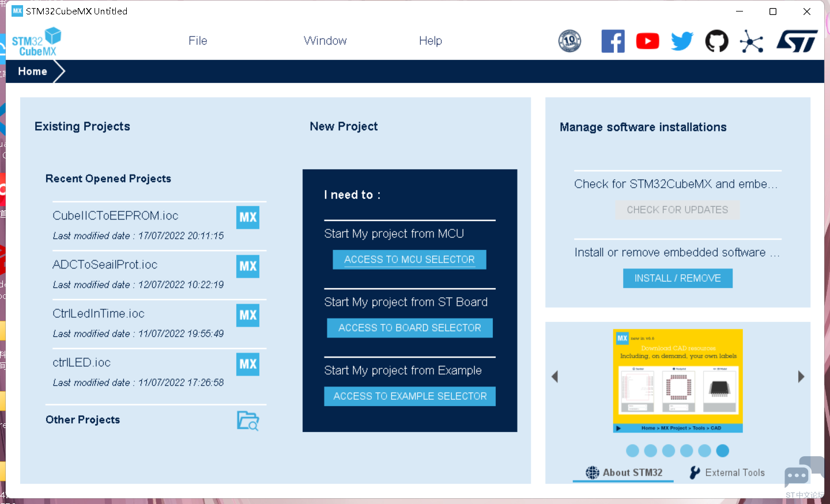Click the MX title bar application icon
Viewport: 830px width, 504px height.
[x=17, y=11]
